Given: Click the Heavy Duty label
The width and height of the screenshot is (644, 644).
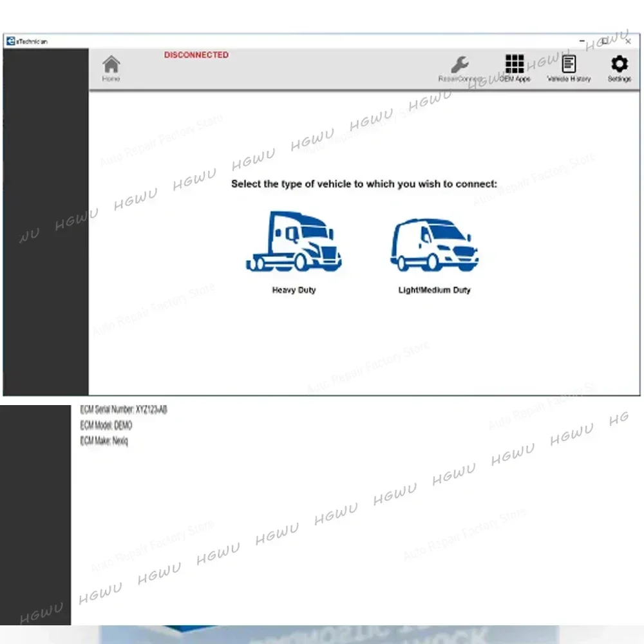Looking at the screenshot, I should [294, 290].
